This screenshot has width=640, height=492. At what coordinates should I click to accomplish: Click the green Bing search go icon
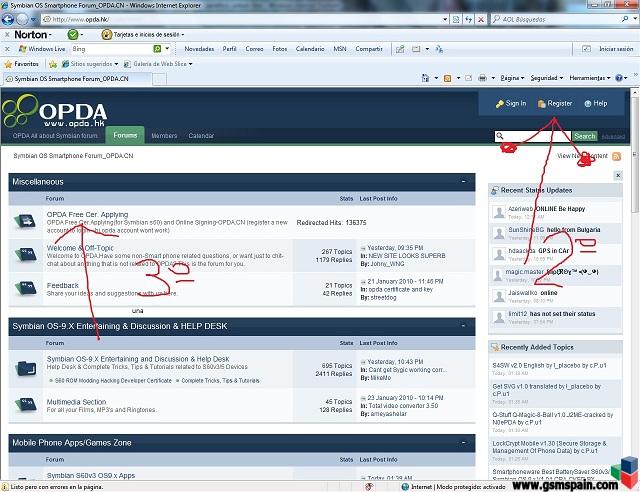pyautogui.click(x=157, y=49)
